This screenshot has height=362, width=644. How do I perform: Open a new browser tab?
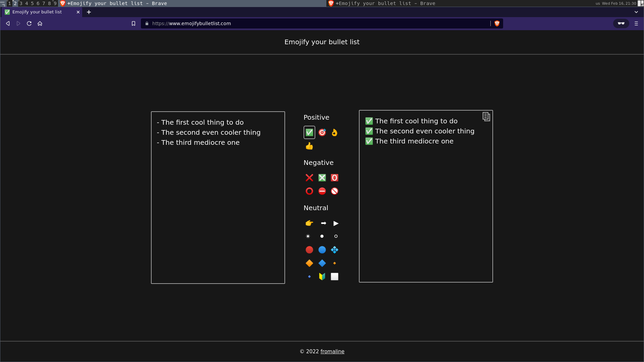(x=89, y=12)
